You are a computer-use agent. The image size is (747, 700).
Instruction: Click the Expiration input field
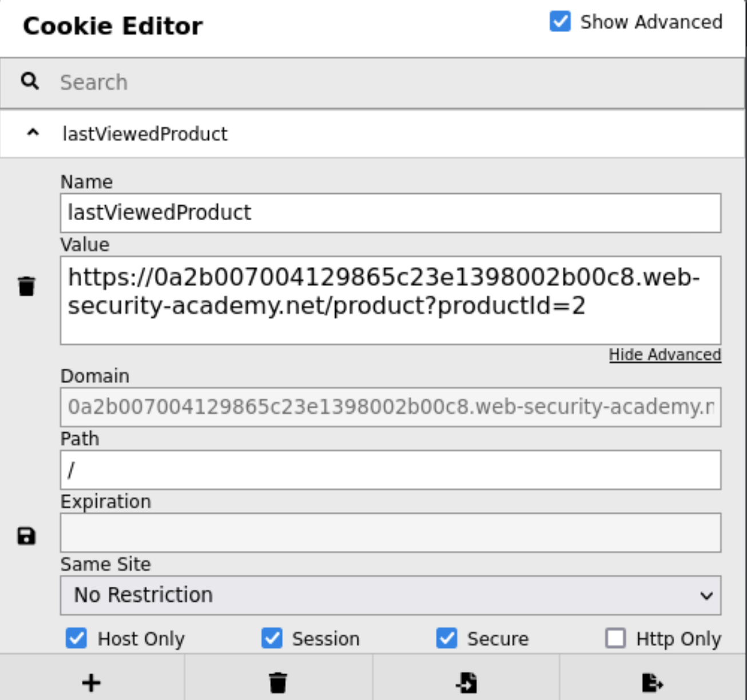[391, 532]
